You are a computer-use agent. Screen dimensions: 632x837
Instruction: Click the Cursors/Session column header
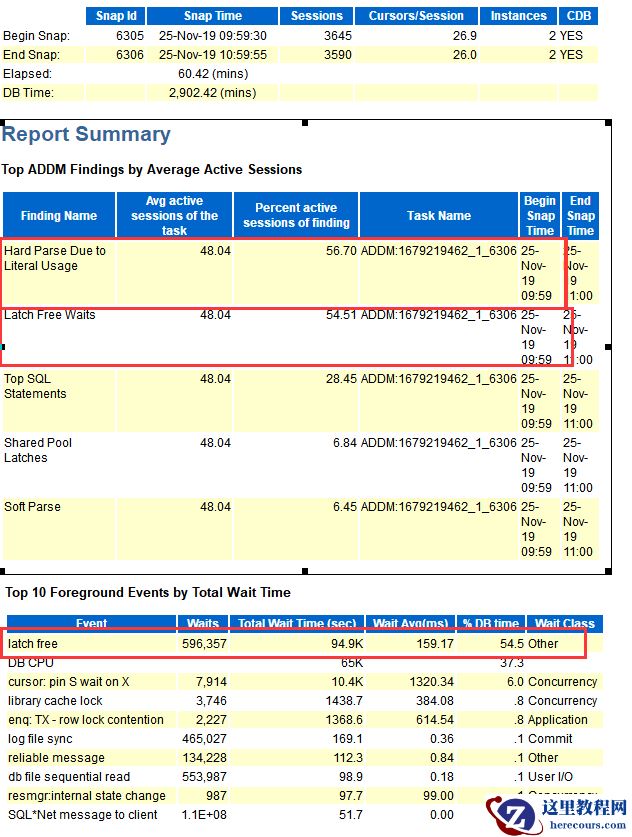point(416,16)
